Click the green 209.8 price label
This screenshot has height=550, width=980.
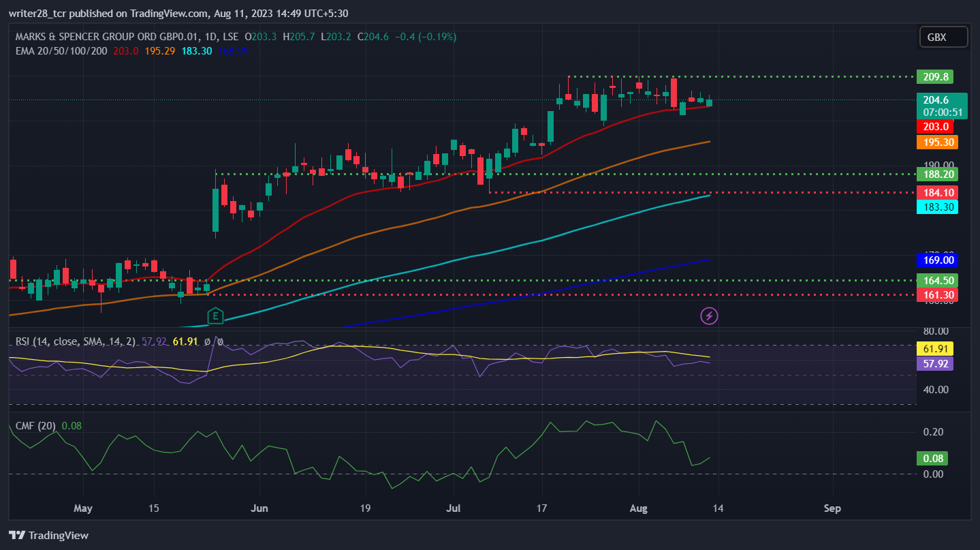point(934,77)
